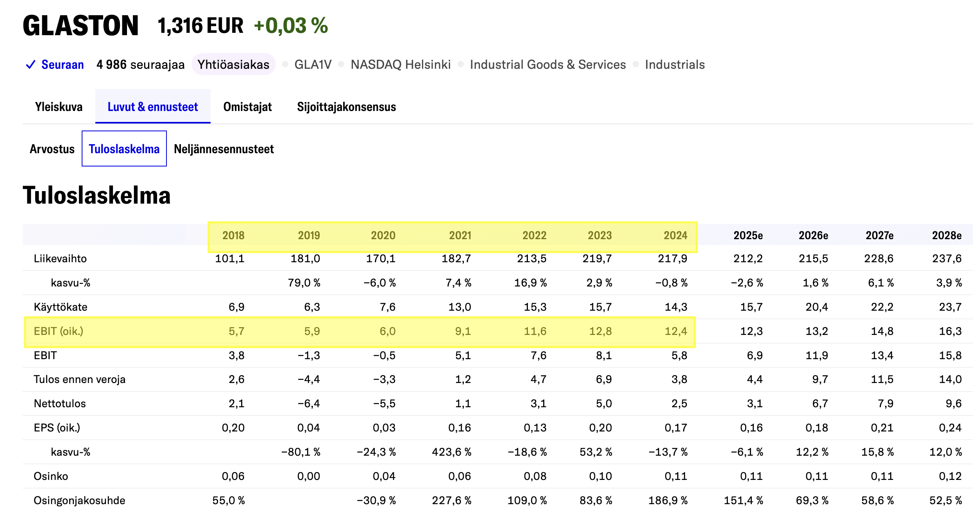Click the Industrials sector link
980x519 pixels.
pos(674,64)
